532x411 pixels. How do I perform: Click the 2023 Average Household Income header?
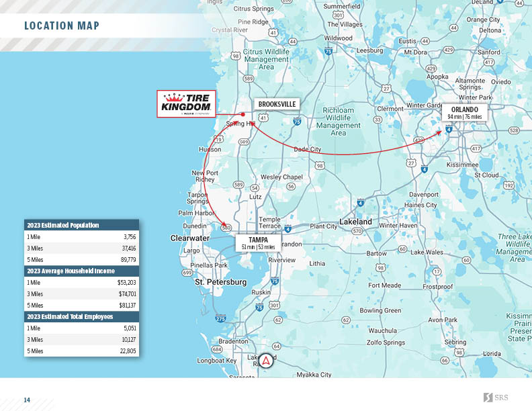(x=81, y=271)
